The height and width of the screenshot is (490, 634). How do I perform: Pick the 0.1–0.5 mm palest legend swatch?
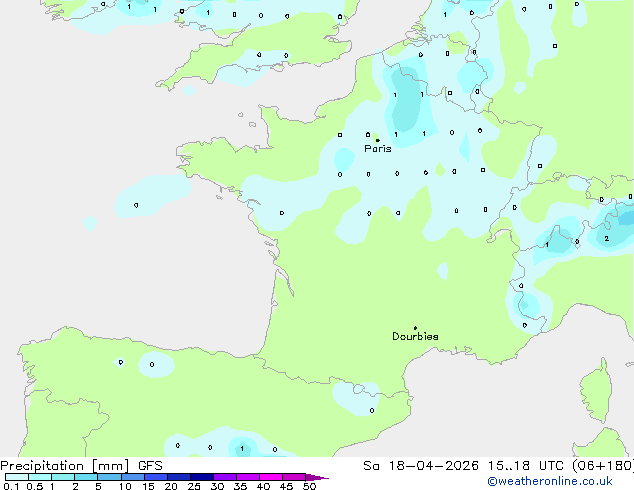click(x=17, y=477)
